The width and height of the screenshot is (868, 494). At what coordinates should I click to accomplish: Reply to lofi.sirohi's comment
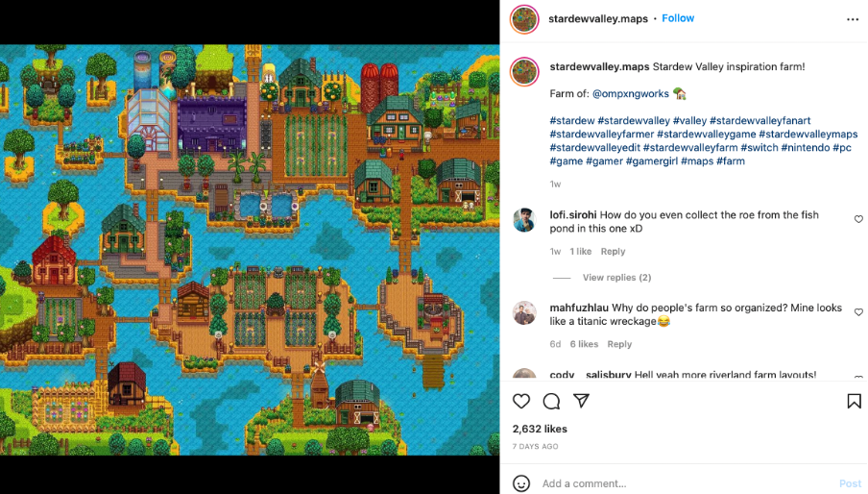point(613,252)
